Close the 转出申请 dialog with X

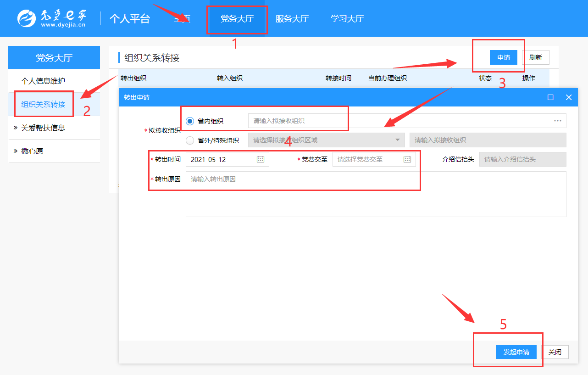point(569,97)
